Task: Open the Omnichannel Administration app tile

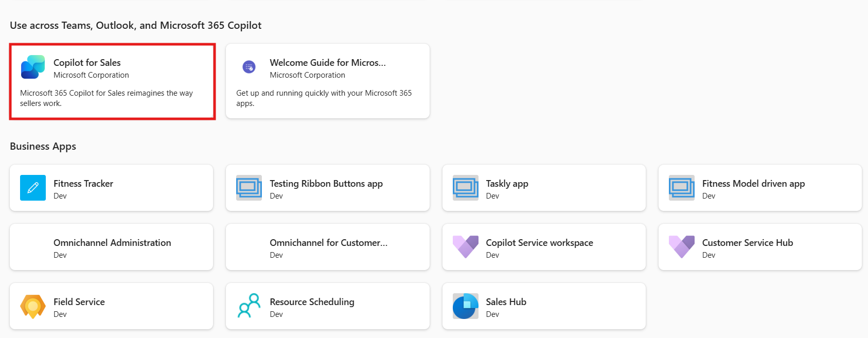Action: click(x=112, y=247)
